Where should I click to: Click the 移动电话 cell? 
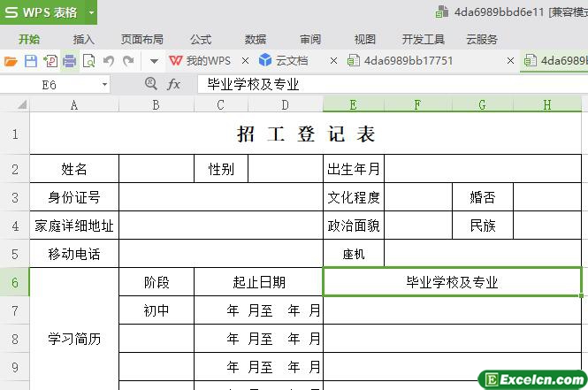74,254
